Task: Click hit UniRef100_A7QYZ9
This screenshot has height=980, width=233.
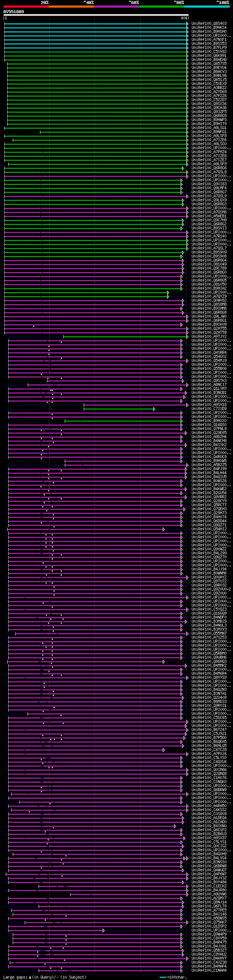Action: tap(209, 297)
